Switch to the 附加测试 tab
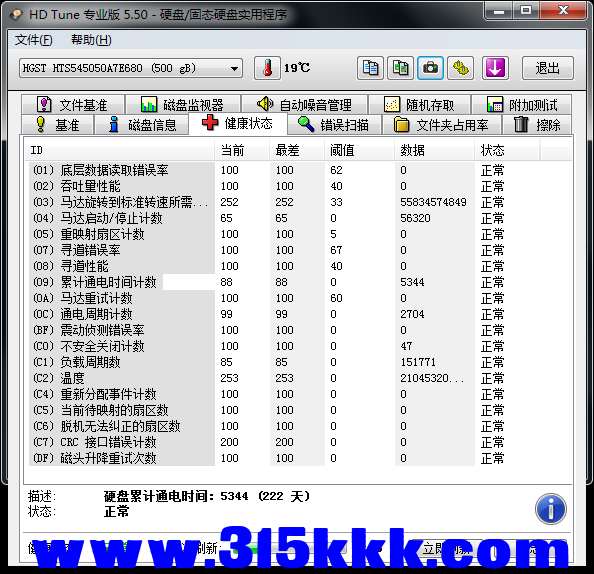The height and width of the screenshot is (574, 594). [x=522, y=105]
